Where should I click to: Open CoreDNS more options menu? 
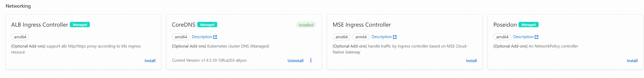pos(311,60)
